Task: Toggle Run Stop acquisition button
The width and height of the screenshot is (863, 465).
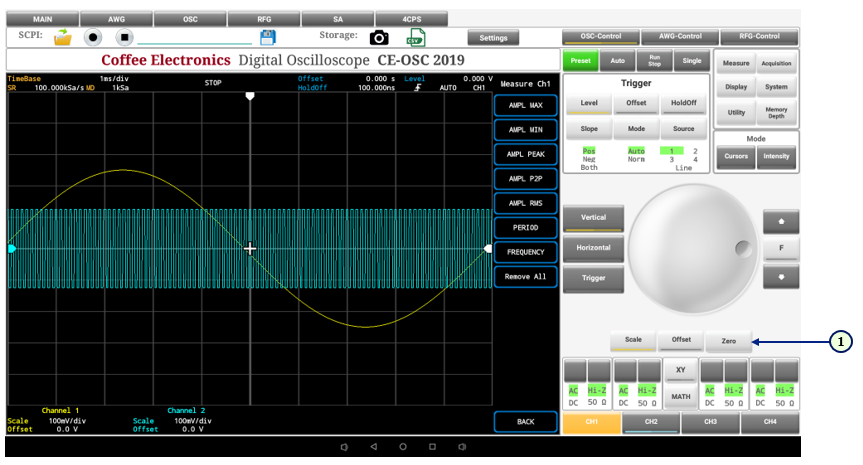Action: (x=654, y=61)
